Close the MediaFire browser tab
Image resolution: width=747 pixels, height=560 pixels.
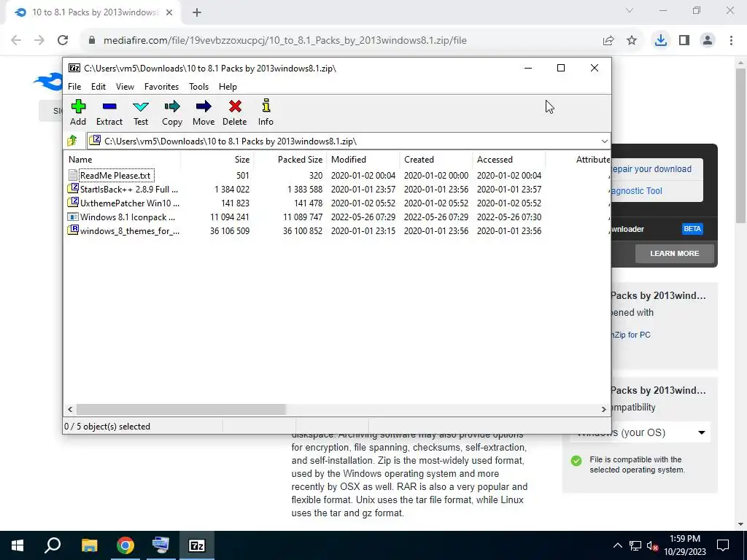point(169,13)
